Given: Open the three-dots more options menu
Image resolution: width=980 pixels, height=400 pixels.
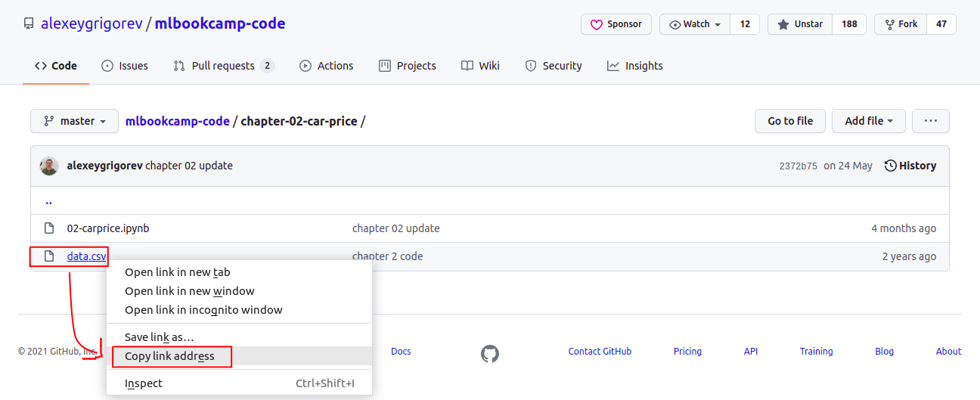Looking at the screenshot, I should click(931, 121).
